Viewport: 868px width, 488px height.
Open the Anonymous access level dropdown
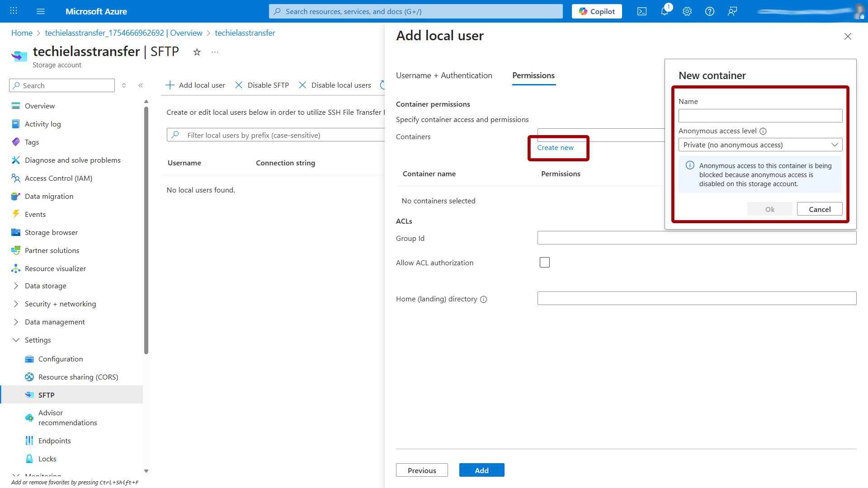pos(760,145)
